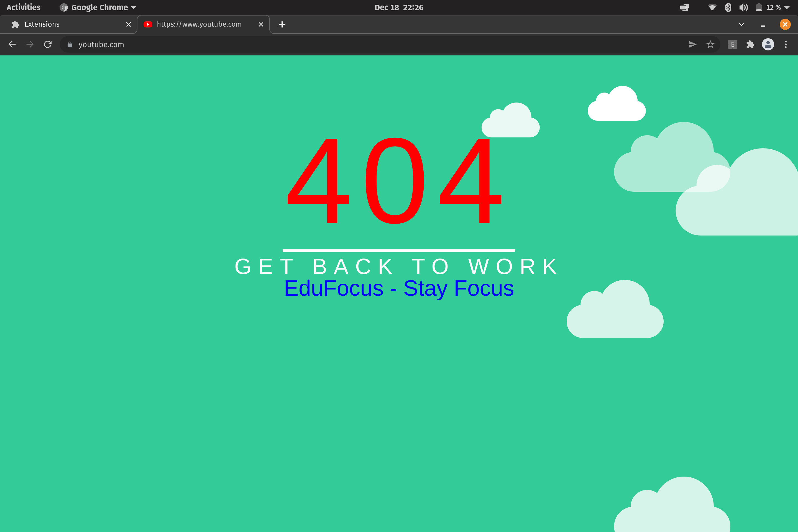Click the site lock icon in address bar
The height and width of the screenshot is (532, 798).
pos(70,44)
